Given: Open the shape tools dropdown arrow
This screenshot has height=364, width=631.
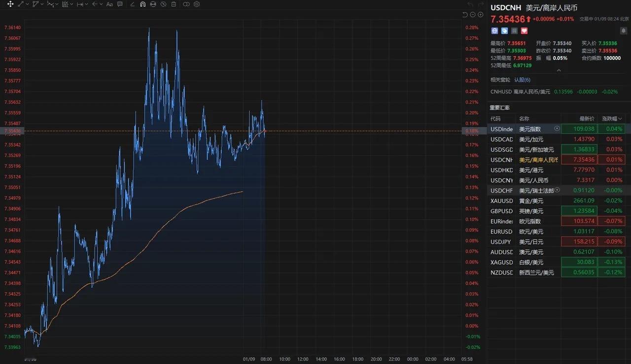Looking at the screenshot, I should click(x=42, y=4).
